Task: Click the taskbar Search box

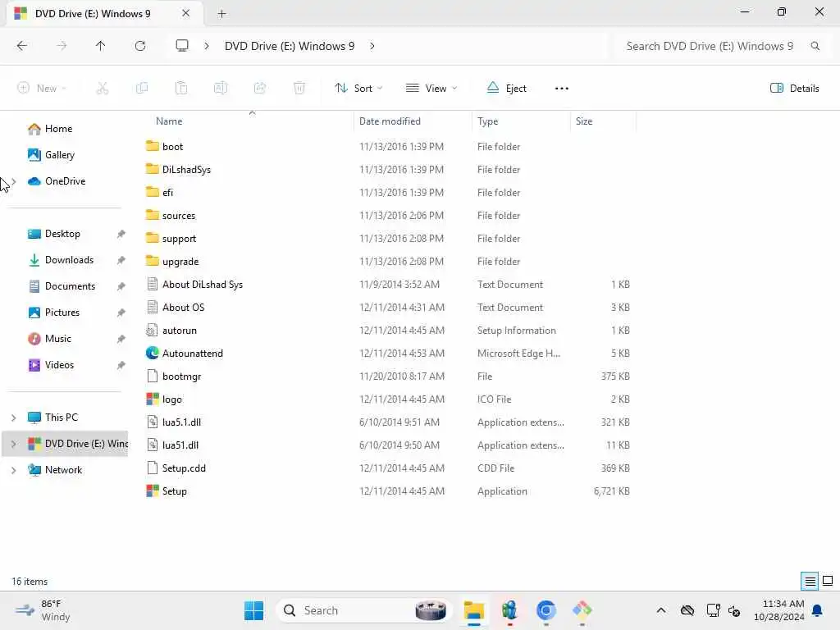Action: pyautogui.click(x=363, y=610)
